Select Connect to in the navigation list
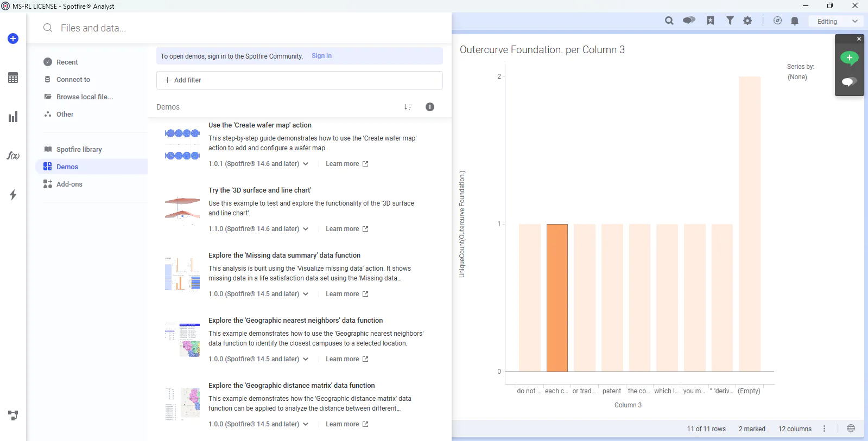The height and width of the screenshot is (441, 868). point(73,80)
